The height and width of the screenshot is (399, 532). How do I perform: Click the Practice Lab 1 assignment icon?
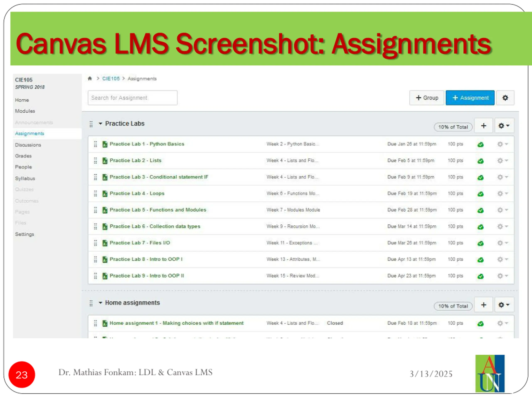(x=105, y=144)
